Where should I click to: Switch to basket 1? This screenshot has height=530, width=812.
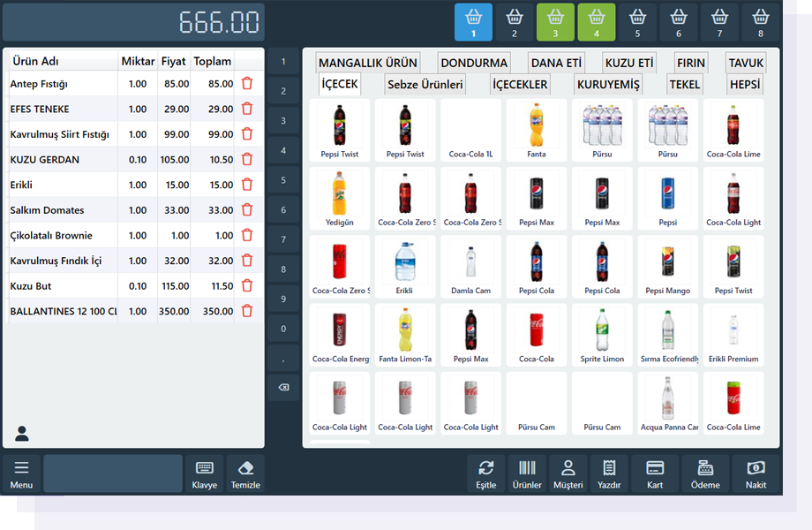coord(473,22)
